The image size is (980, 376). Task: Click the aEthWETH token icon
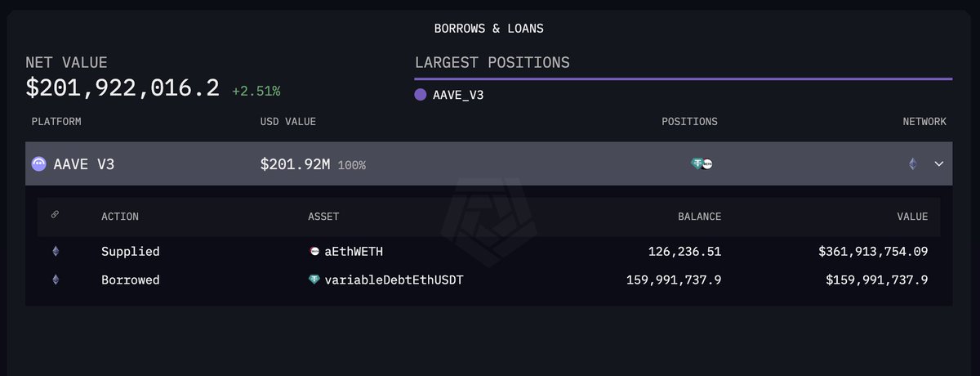point(314,252)
